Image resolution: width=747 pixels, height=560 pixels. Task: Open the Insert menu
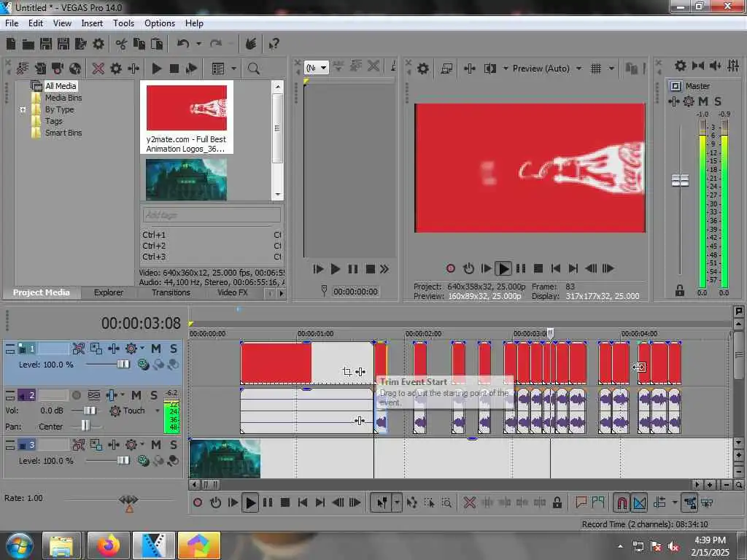(x=92, y=23)
